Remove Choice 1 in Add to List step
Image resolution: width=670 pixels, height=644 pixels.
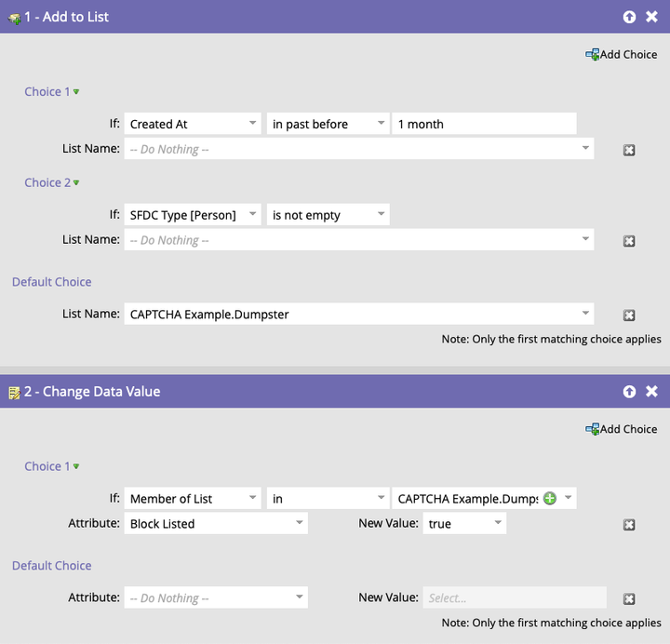tap(629, 150)
